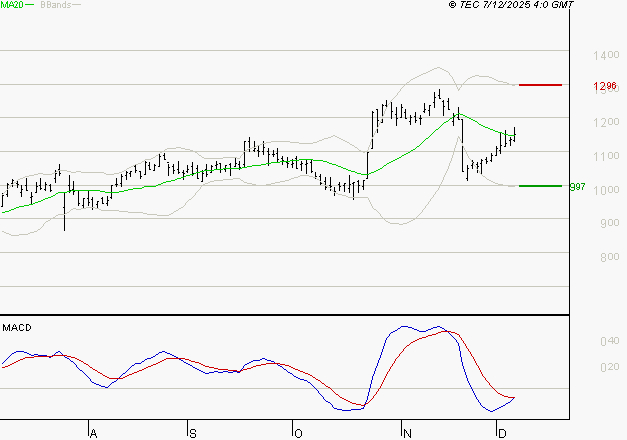
Task: Click the 900 price axis label
Action: 610,223
